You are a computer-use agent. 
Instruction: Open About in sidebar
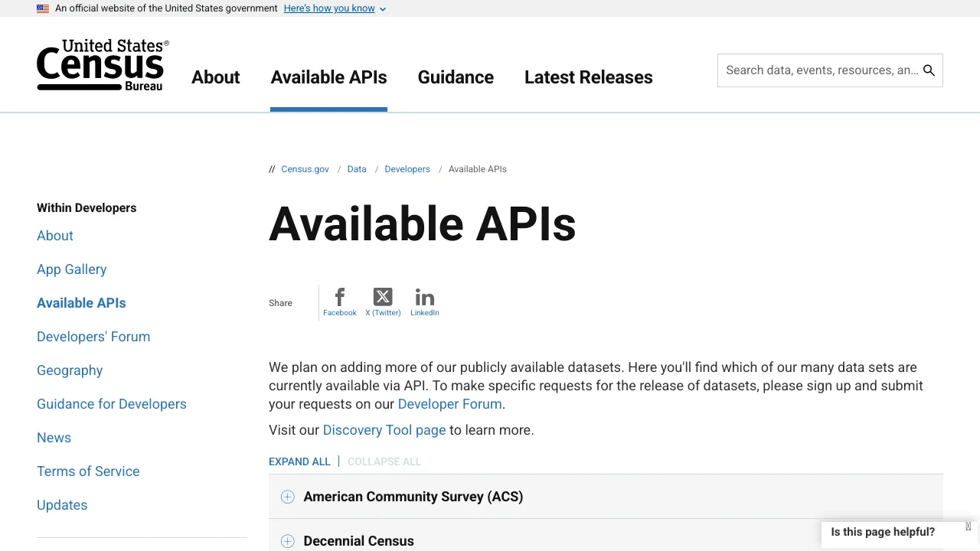pos(55,236)
